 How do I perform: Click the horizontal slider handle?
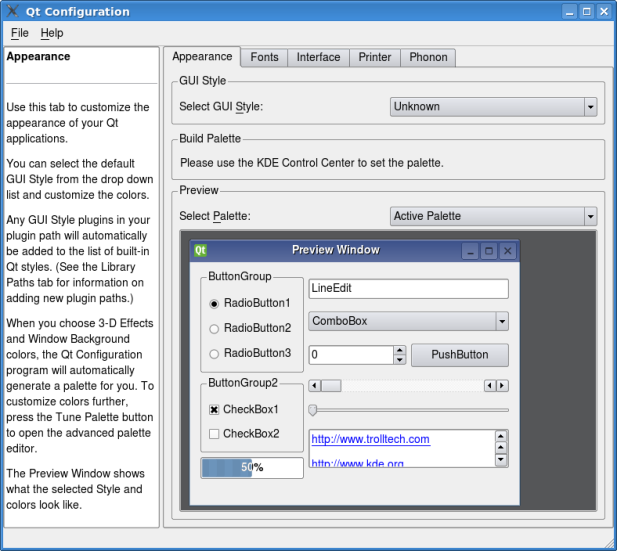click(x=313, y=409)
